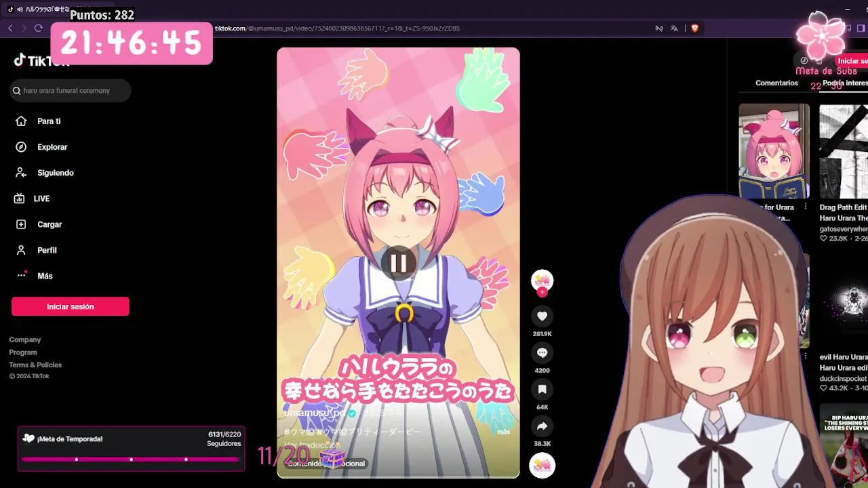
Task: Select the Explorar menu item
Action: click(52, 147)
